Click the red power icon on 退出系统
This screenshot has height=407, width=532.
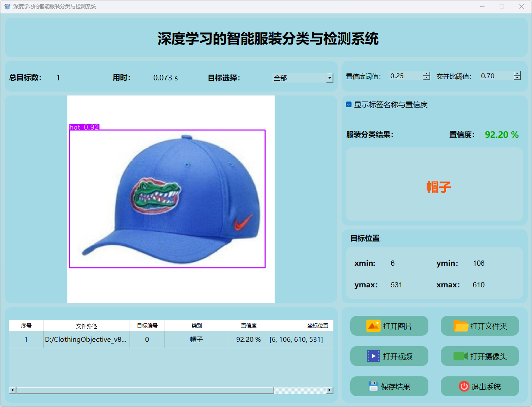pyautogui.click(x=464, y=386)
